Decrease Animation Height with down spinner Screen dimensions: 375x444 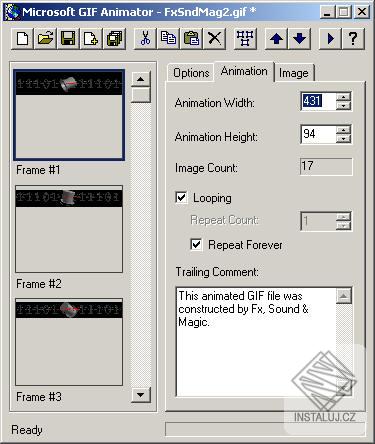point(343,139)
